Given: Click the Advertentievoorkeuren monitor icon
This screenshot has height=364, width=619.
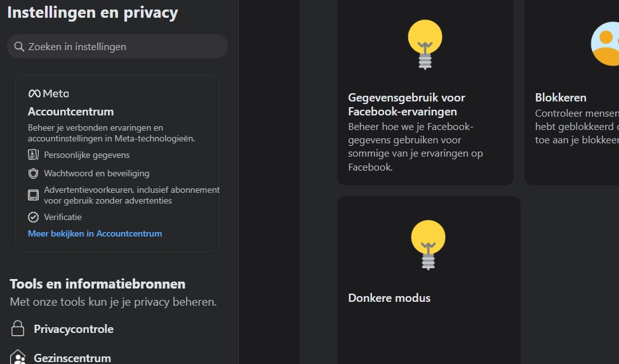Looking at the screenshot, I should point(34,195).
